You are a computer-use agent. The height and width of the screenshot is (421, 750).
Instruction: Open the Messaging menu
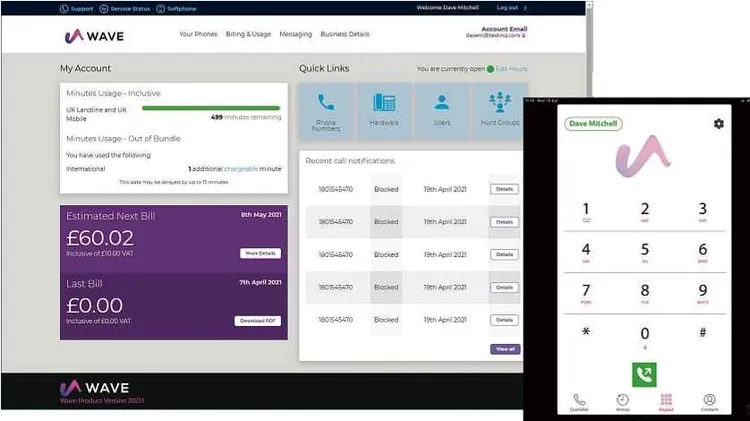tap(296, 34)
